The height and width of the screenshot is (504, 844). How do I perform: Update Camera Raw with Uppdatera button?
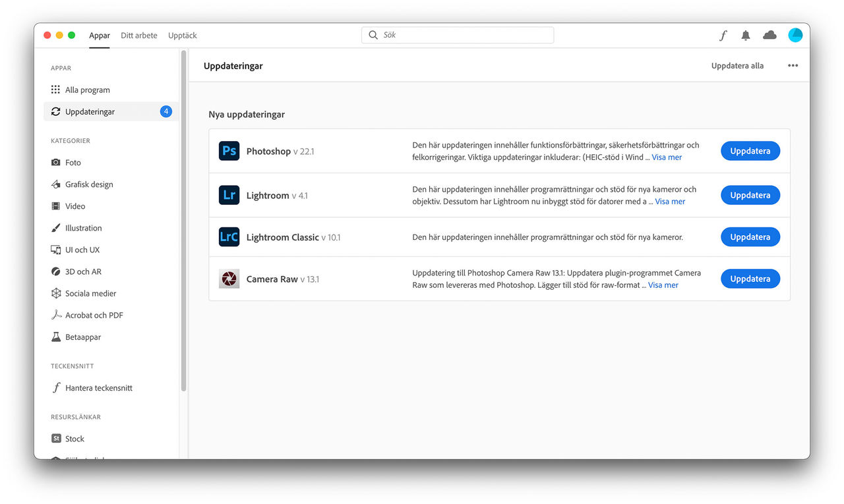pyautogui.click(x=750, y=279)
